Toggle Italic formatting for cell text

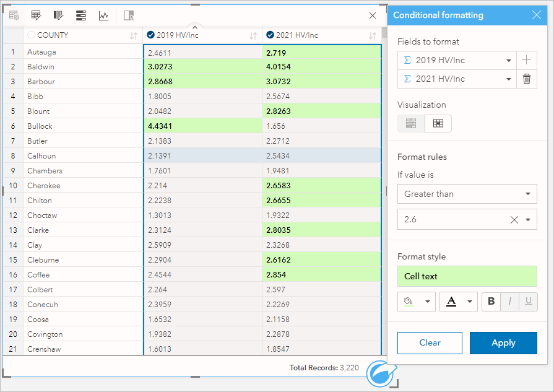[509, 302]
